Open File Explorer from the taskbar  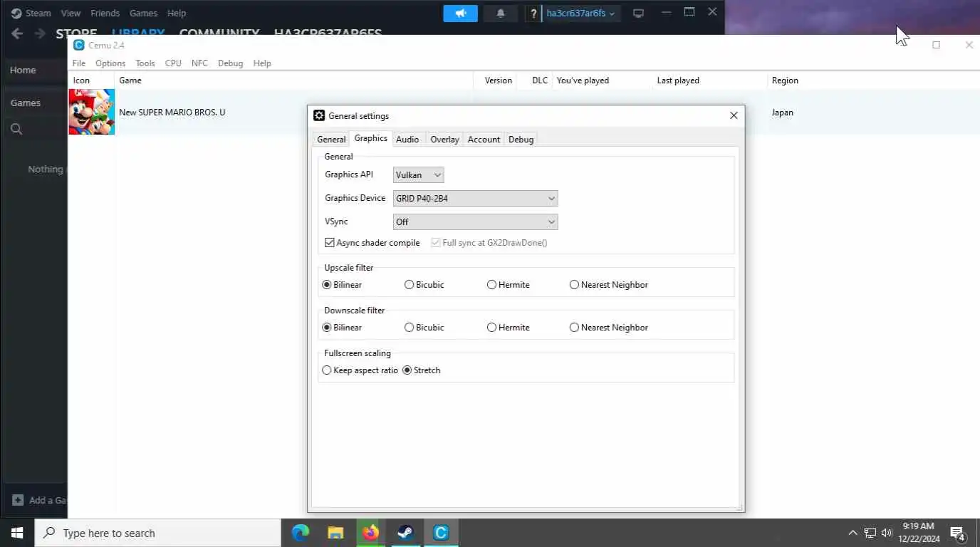coord(335,533)
